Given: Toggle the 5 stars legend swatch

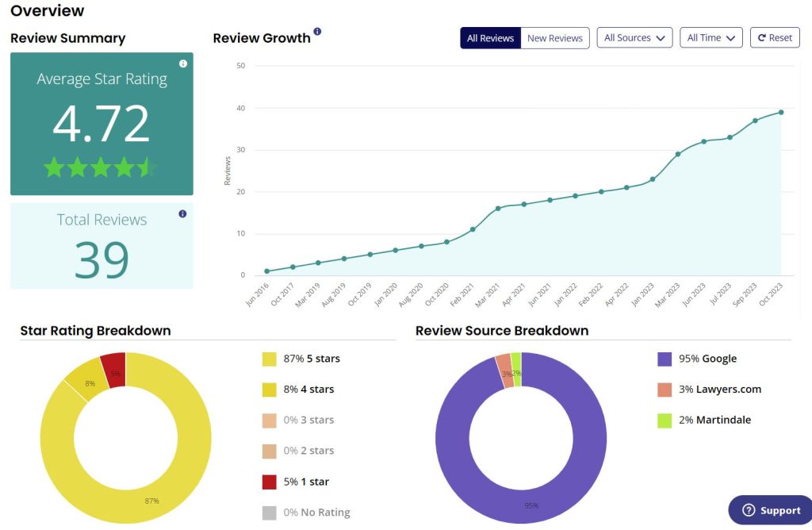Looking at the screenshot, I should [270, 359].
